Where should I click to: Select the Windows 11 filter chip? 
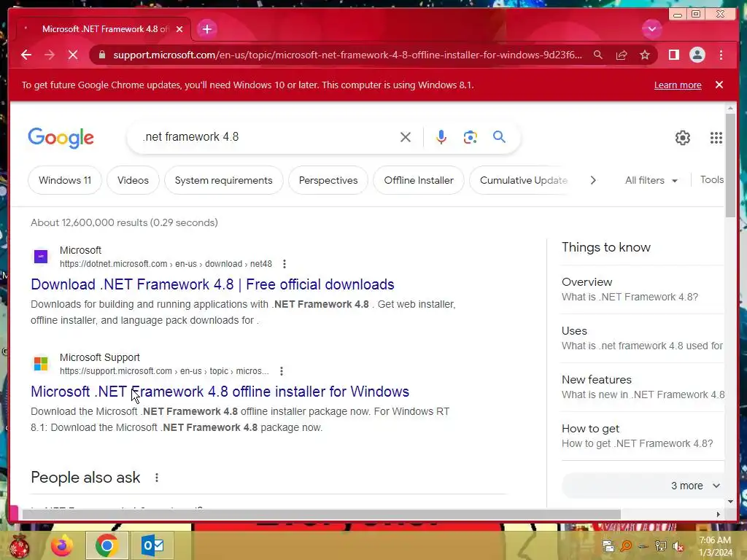point(65,181)
